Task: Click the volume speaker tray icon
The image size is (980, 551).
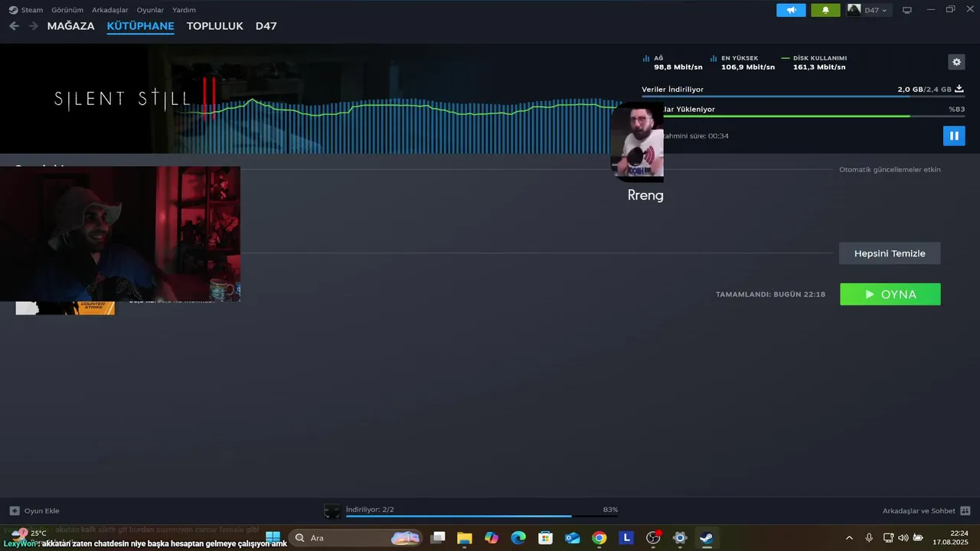Action: coord(903,538)
